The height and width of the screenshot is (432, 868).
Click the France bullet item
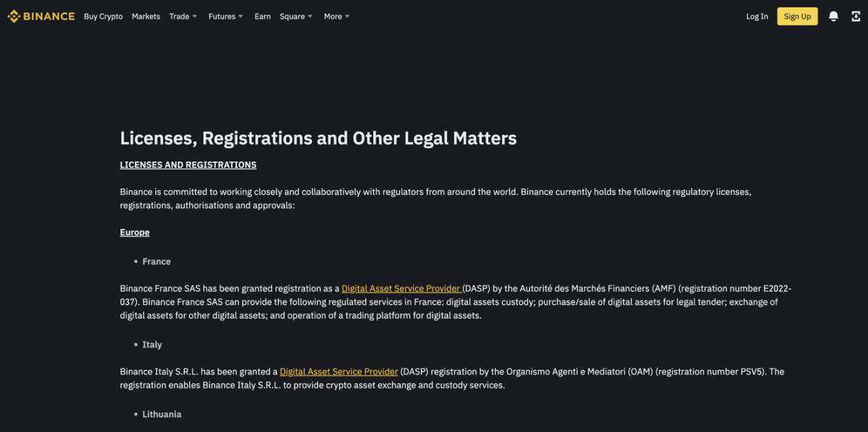click(x=157, y=261)
